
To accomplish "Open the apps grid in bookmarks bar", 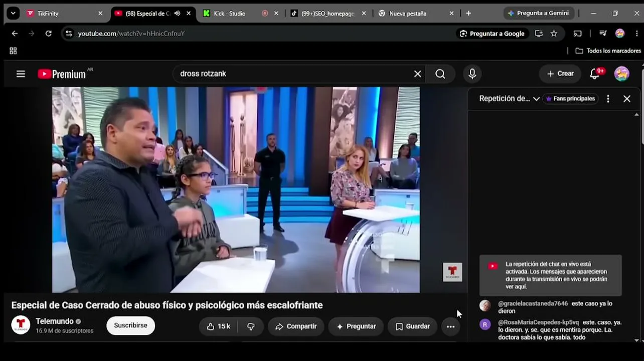I will click(13, 51).
